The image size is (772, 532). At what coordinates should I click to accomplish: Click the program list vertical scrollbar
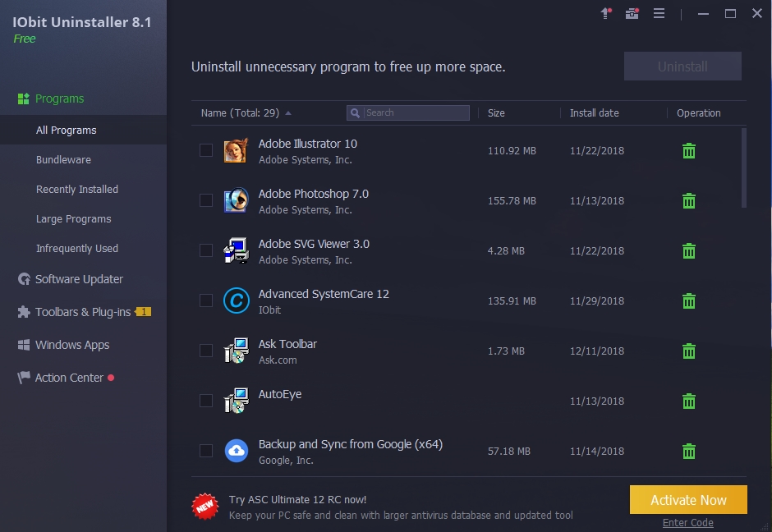[x=743, y=167]
